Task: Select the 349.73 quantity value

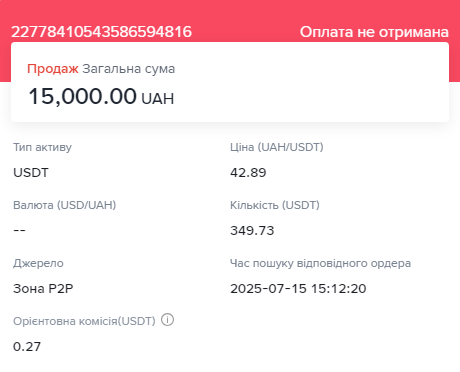Action: pos(252,231)
